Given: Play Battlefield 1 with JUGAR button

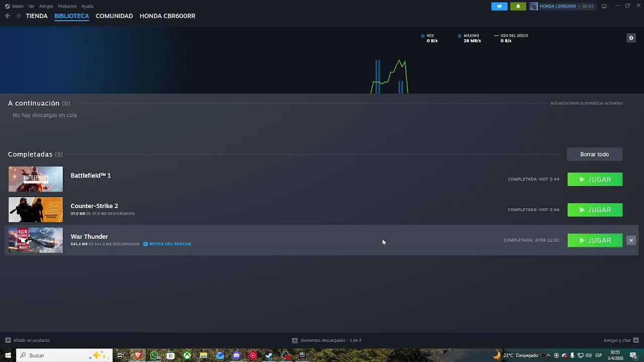Looking at the screenshot, I should pos(595,179).
